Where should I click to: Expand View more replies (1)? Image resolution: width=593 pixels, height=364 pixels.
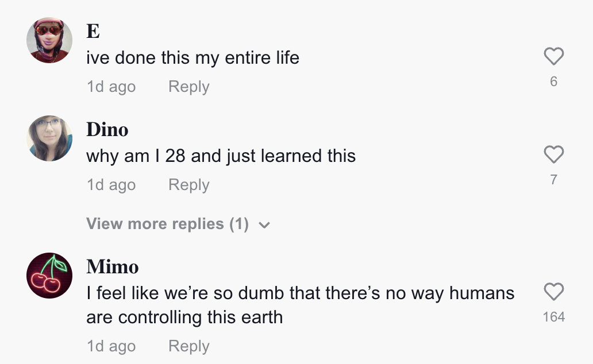[x=167, y=224]
